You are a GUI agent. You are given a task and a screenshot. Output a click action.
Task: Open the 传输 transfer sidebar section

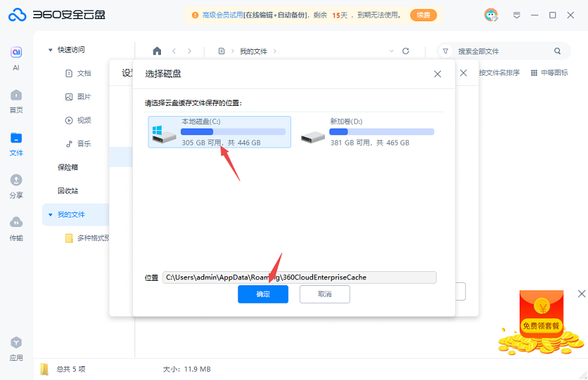point(16,229)
